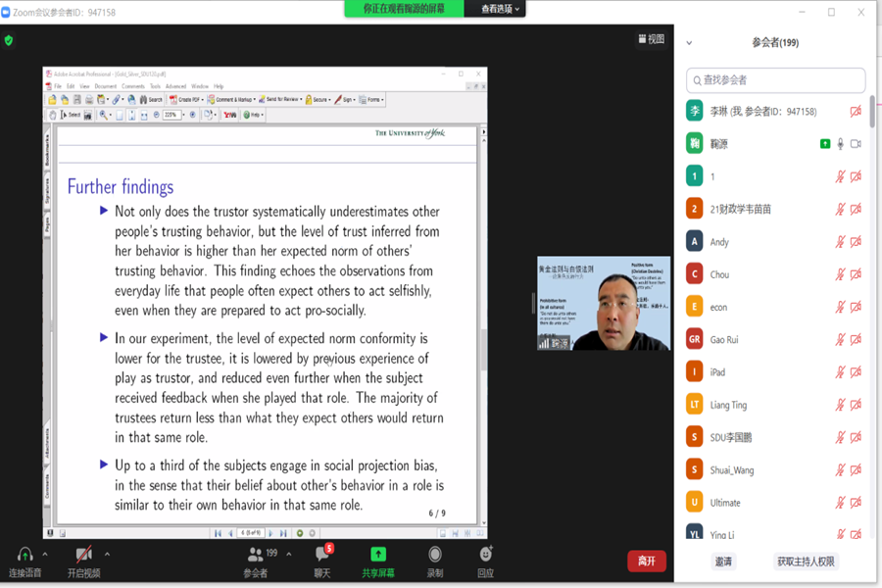Image resolution: width=882 pixels, height=588 pixels.
Task: Click the green encryption shield icon
Action: 9,40
